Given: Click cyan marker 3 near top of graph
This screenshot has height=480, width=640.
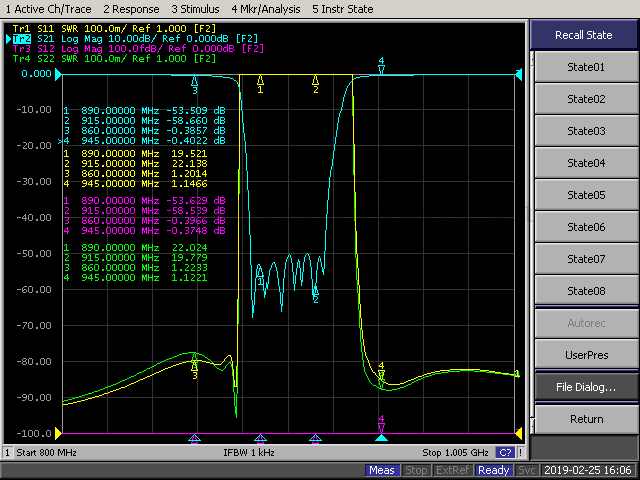Looking at the screenshot, I should pos(195,85).
